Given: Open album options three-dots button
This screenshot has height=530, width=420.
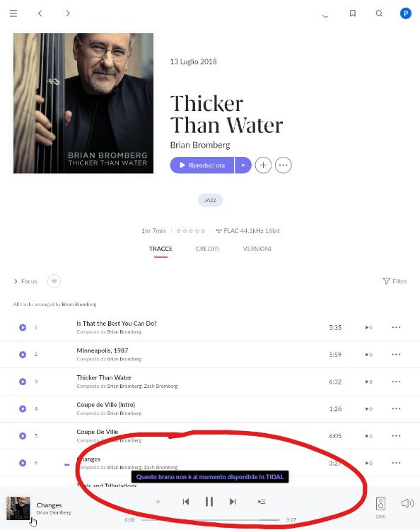Looking at the screenshot, I should pos(283,165).
